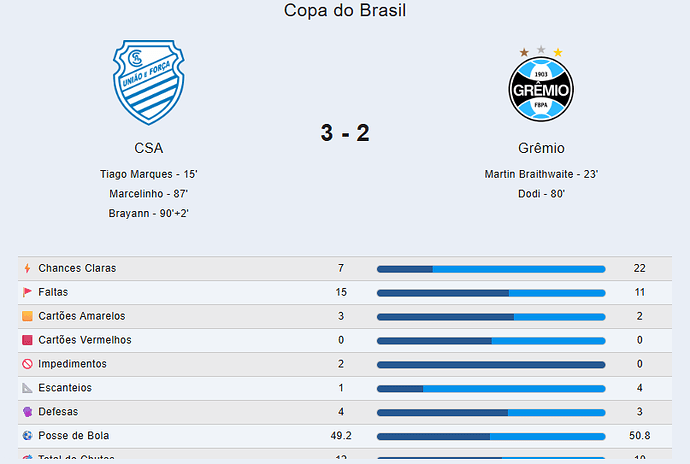This screenshot has width=690, height=464.
Task: Click the ball icon beside Posse de Bola
Action: click(x=27, y=435)
